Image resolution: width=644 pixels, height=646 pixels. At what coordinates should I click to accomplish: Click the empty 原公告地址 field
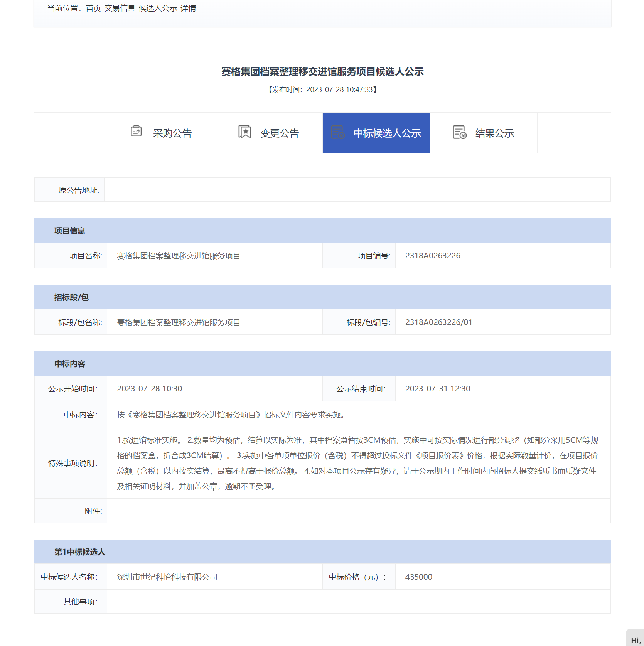(x=357, y=190)
